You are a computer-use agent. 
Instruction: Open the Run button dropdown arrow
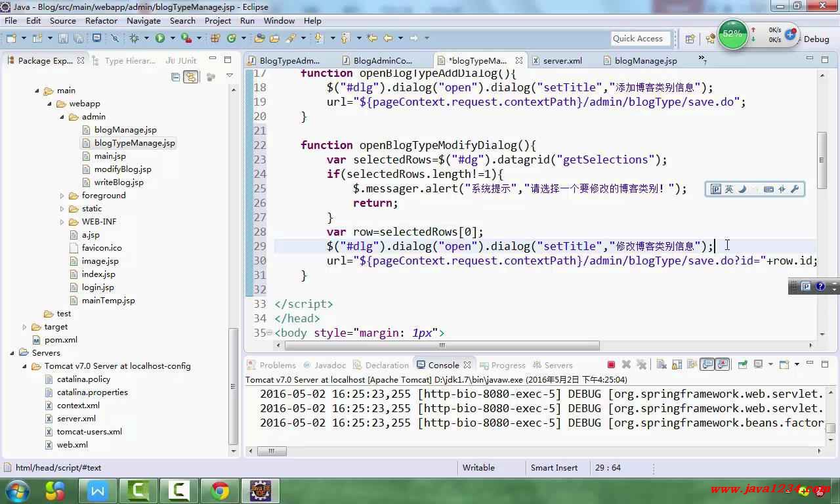pos(173,38)
